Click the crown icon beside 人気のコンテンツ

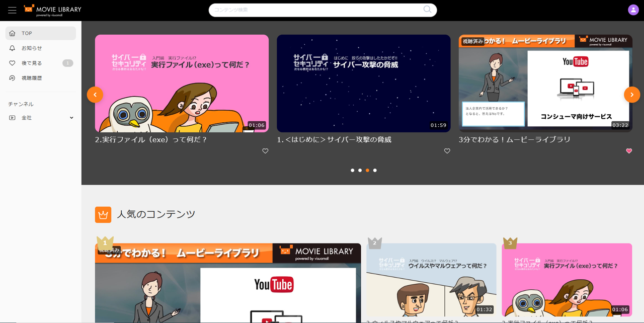103,215
